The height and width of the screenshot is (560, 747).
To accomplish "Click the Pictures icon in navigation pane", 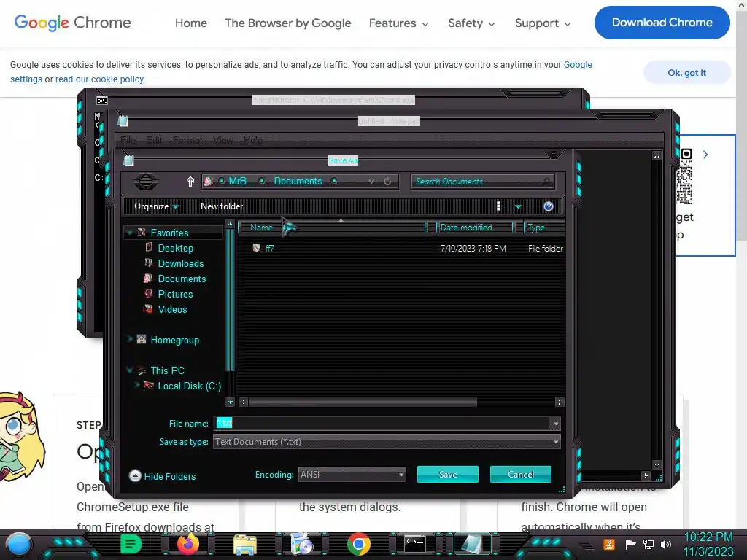I will coord(149,294).
